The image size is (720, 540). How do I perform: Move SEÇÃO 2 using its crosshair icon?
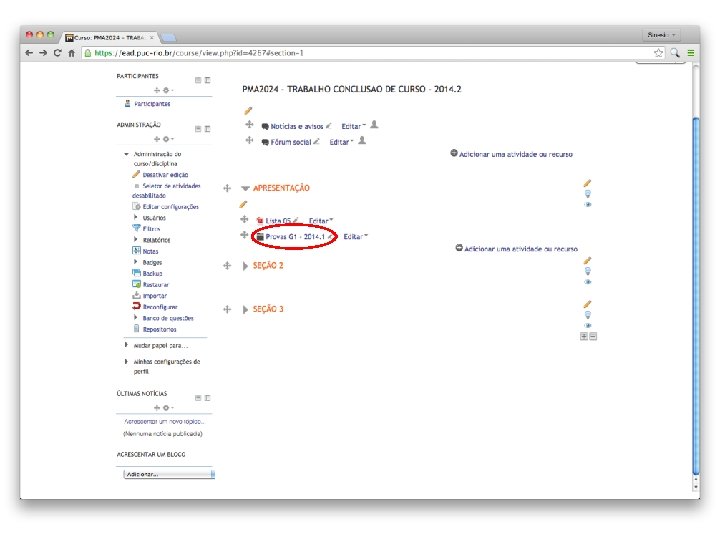click(227, 265)
